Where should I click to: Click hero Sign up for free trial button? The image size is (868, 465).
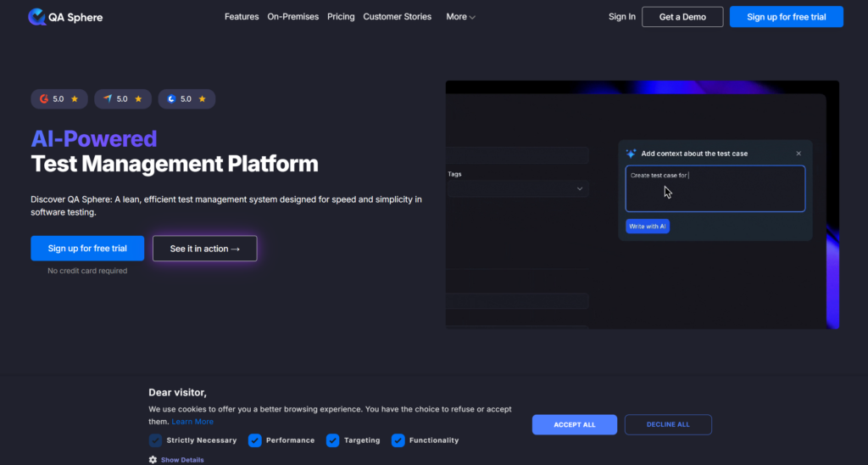[x=87, y=249]
